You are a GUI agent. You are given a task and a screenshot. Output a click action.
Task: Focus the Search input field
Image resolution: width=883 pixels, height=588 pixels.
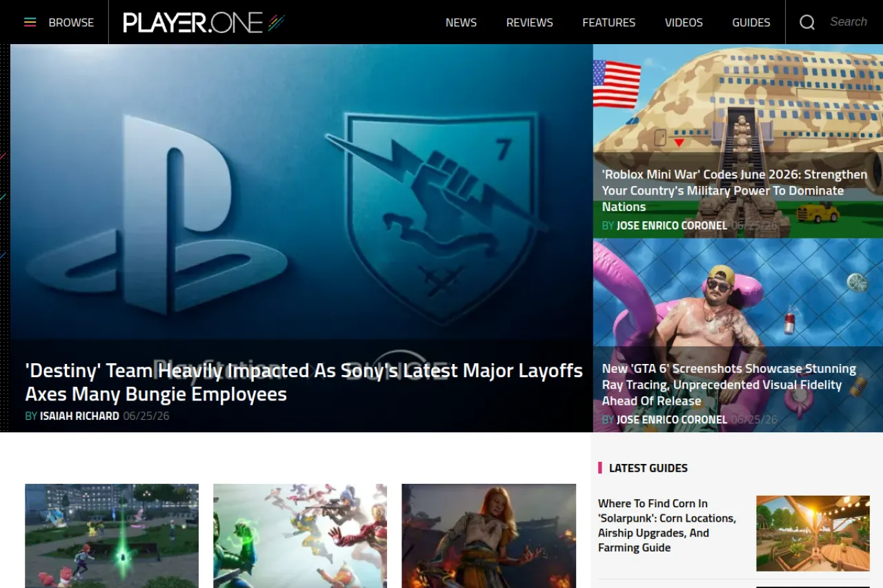click(851, 22)
